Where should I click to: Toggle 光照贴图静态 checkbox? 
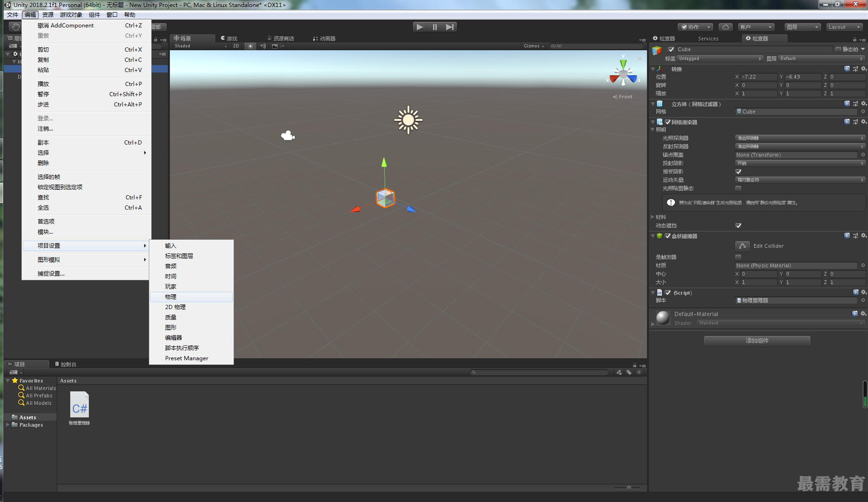tap(738, 188)
